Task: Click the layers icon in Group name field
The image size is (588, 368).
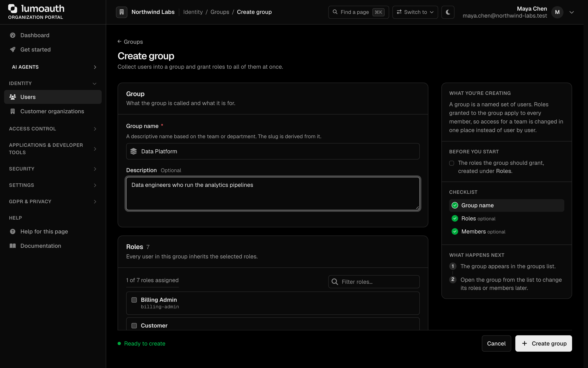Action: (133, 151)
